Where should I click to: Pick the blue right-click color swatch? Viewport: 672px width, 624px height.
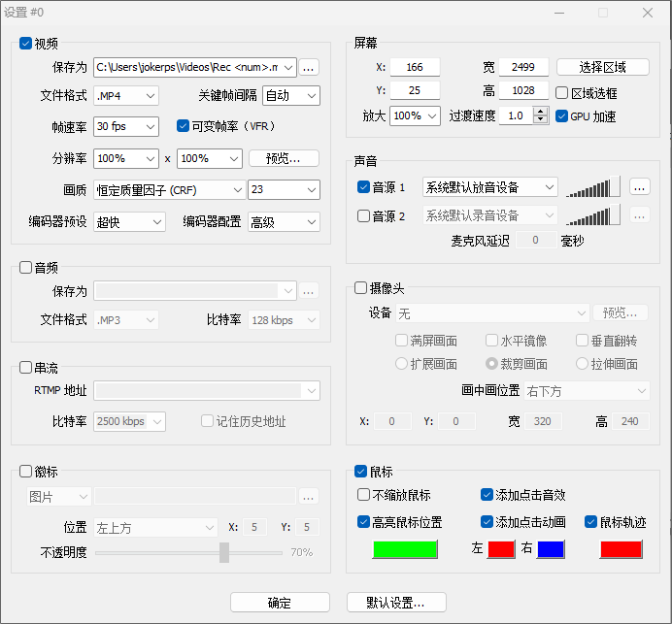click(551, 548)
